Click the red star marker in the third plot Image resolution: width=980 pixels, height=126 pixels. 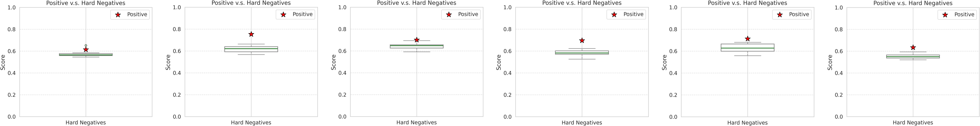(x=417, y=40)
